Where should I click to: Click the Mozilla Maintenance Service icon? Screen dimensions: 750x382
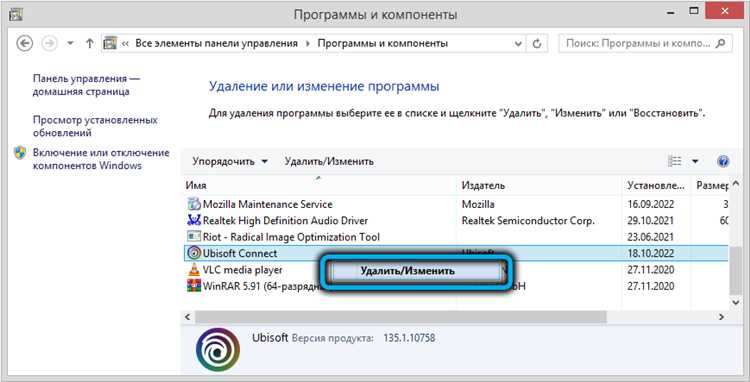[x=194, y=204]
